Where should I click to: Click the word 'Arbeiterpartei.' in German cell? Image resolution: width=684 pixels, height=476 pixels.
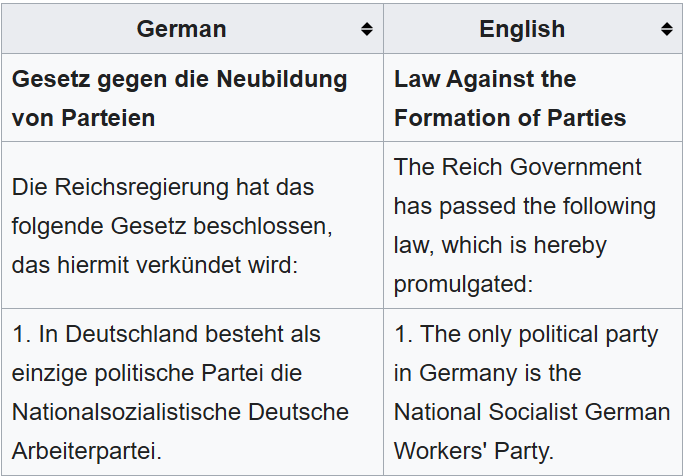pos(87,451)
